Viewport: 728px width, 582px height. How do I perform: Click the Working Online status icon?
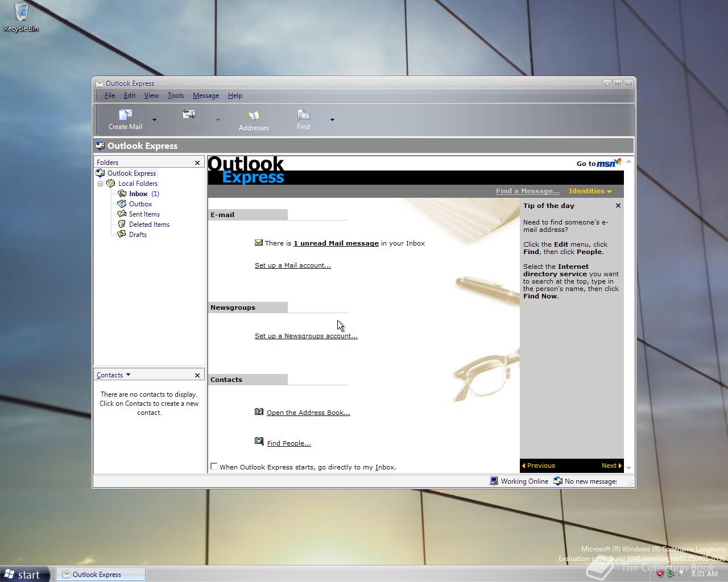494,481
